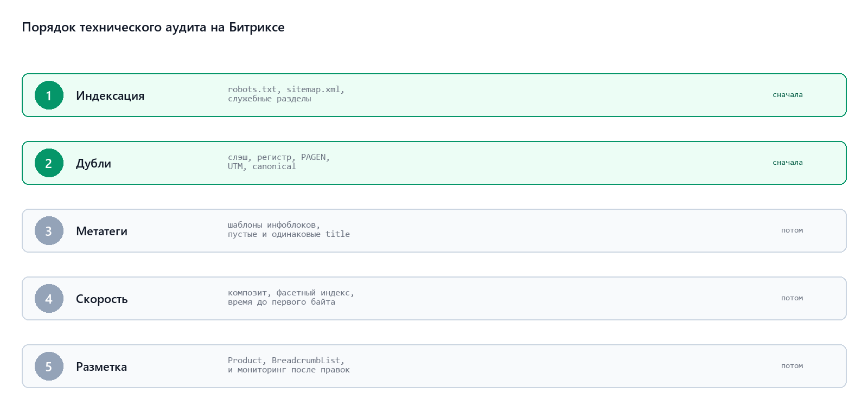Click the green step 1 circle
The height and width of the screenshot is (412, 868).
coord(49,95)
